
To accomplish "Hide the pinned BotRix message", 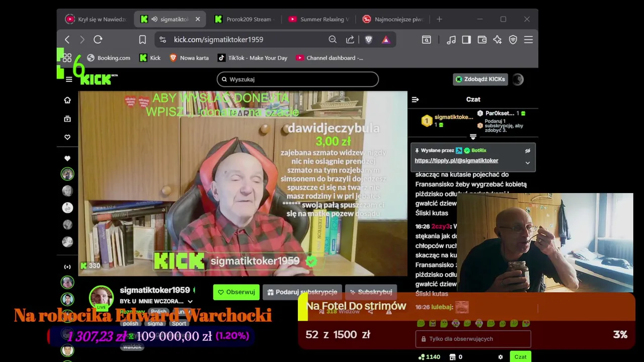I will [x=527, y=150].
